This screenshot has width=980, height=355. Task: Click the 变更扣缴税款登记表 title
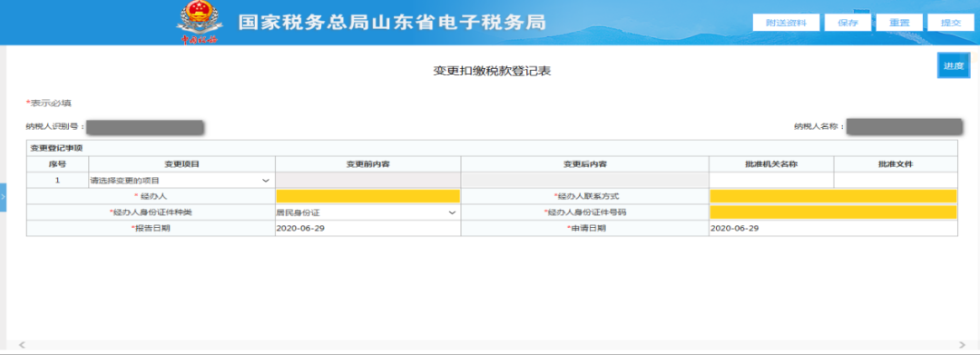click(492, 71)
